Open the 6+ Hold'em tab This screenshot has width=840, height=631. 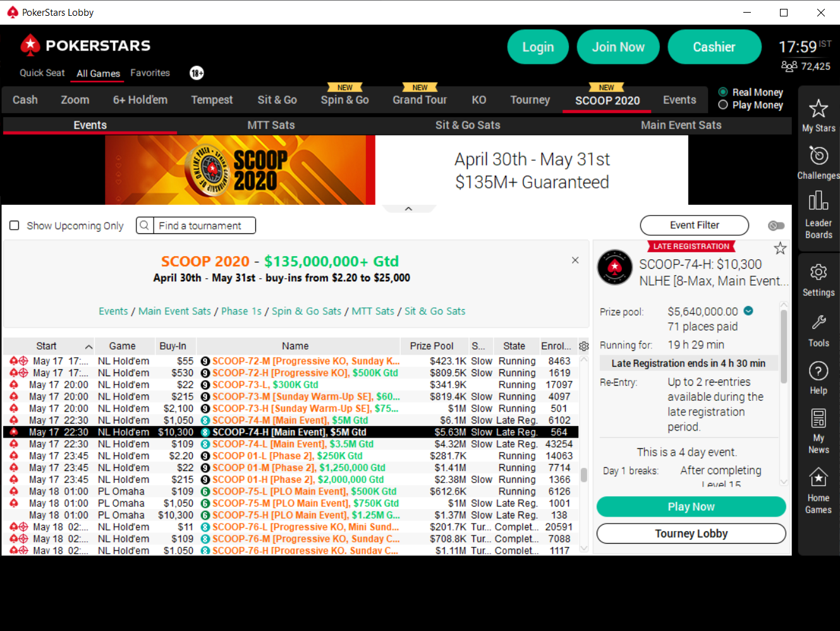point(140,100)
